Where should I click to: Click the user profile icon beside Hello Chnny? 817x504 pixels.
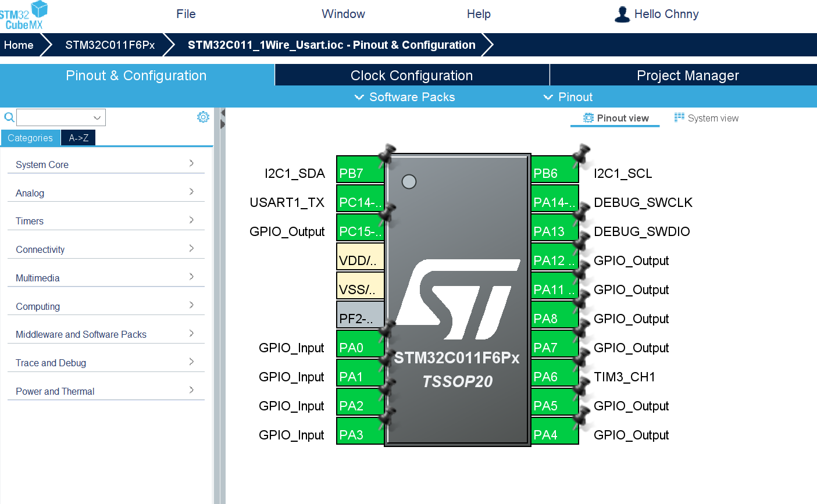coord(622,14)
